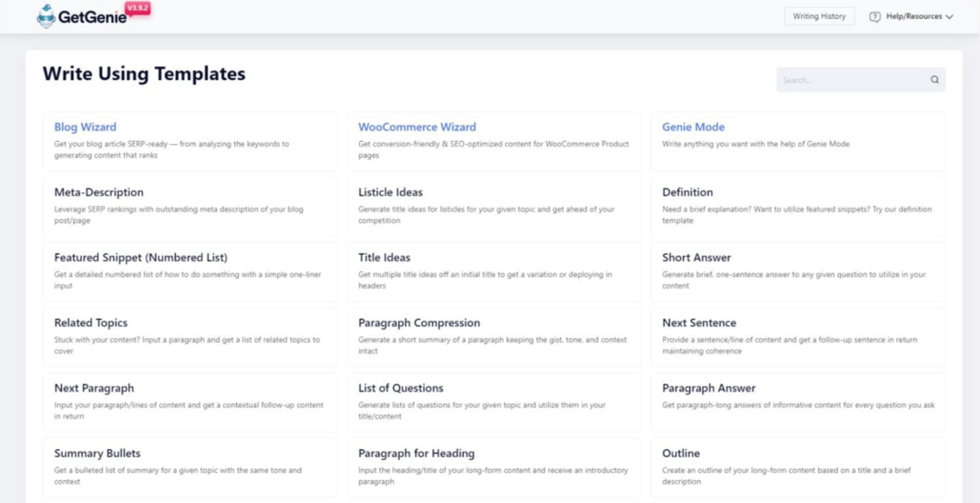Viewport: 980px width, 503px height.
Task: Open the Outline creator
Action: [679, 453]
